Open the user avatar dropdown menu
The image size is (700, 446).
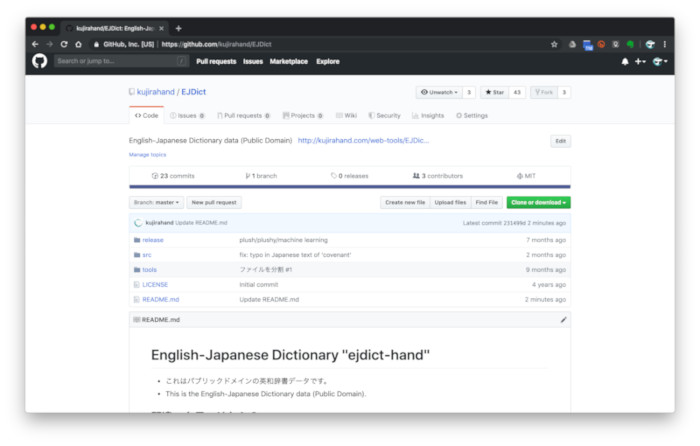click(x=660, y=62)
